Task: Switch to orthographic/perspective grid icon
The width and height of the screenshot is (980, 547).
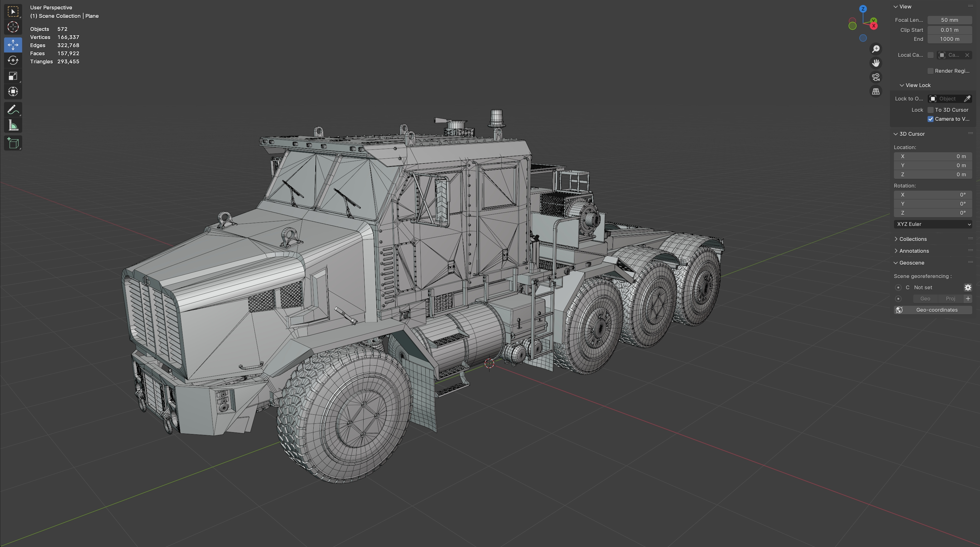Action: pyautogui.click(x=876, y=91)
